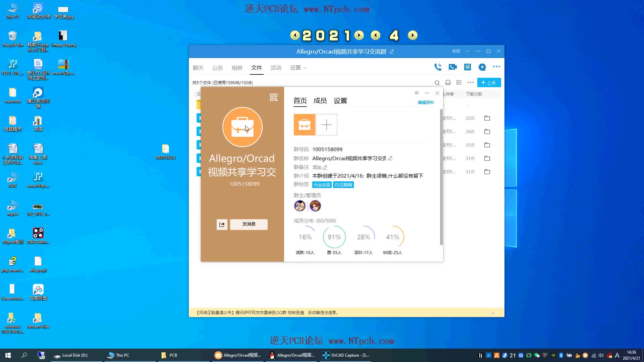Image resolution: width=644 pixels, height=362 pixels.
Task: Click the volume tray icon
Action: 601,355
